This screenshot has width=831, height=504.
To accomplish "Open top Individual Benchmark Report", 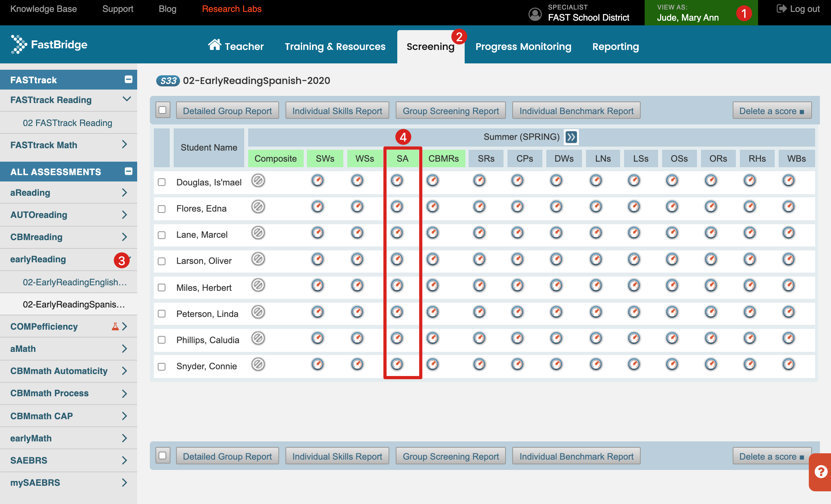I will (x=576, y=111).
